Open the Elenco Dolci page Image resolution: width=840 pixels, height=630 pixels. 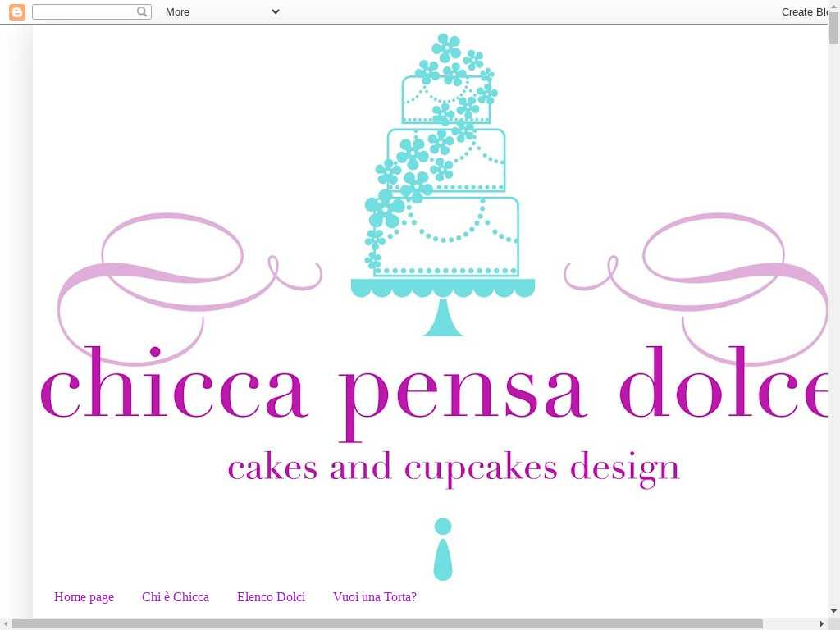point(271,597)
